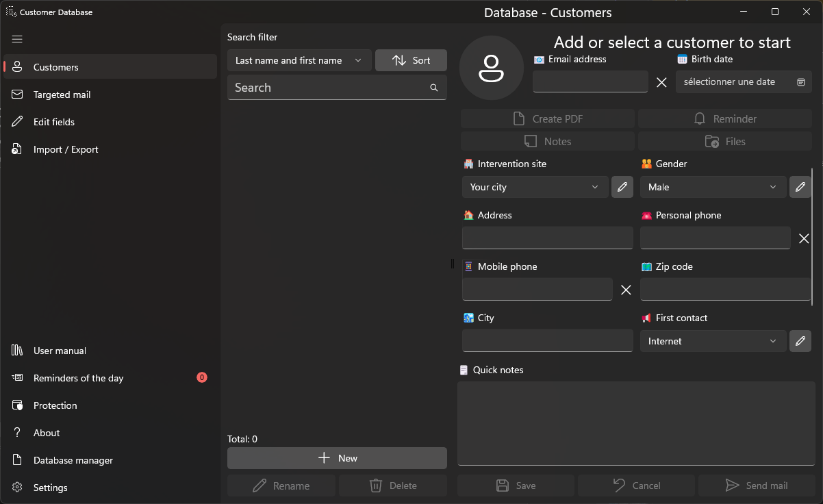Clear the Mobile phone field

point(626,290)
